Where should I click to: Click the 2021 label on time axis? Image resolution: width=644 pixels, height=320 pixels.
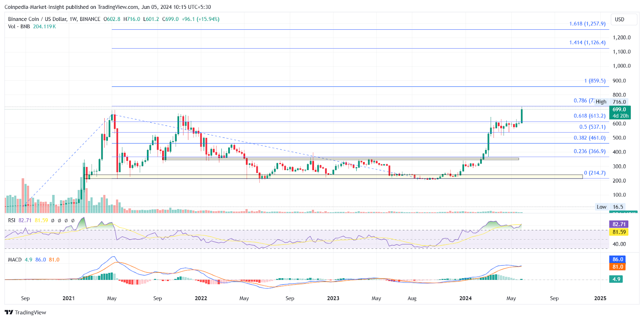[69, 298]
